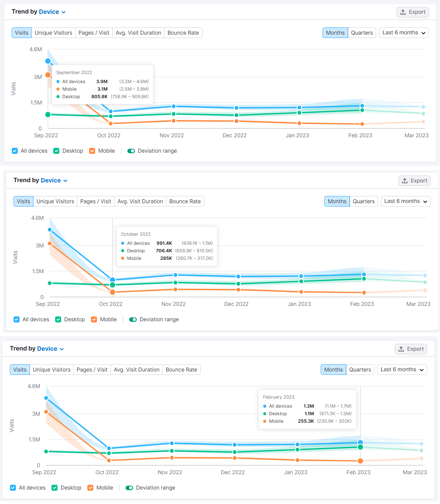Viewport: 440px width, 504px height.
Task: Expand Last 6 months selector in top panel
Action: [404, 33]
